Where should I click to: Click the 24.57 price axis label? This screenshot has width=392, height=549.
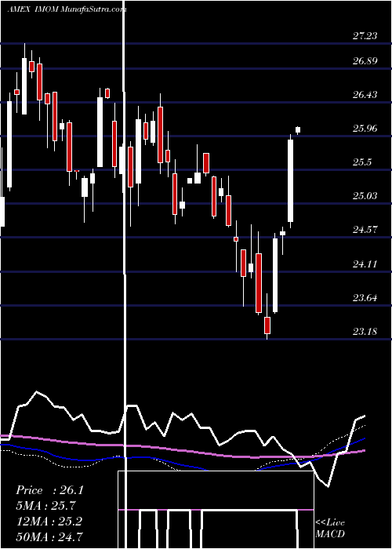pyautogui.click(x=365, y=230)
